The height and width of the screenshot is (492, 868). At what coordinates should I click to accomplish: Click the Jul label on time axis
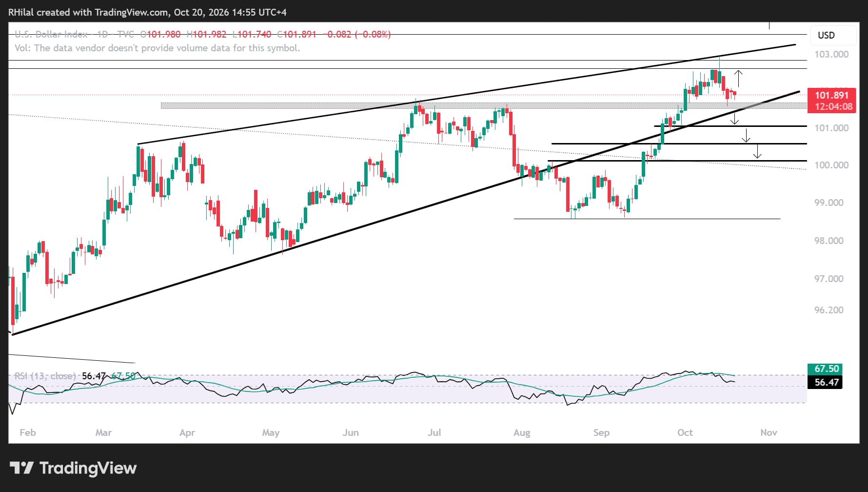(x=434, y=432)
